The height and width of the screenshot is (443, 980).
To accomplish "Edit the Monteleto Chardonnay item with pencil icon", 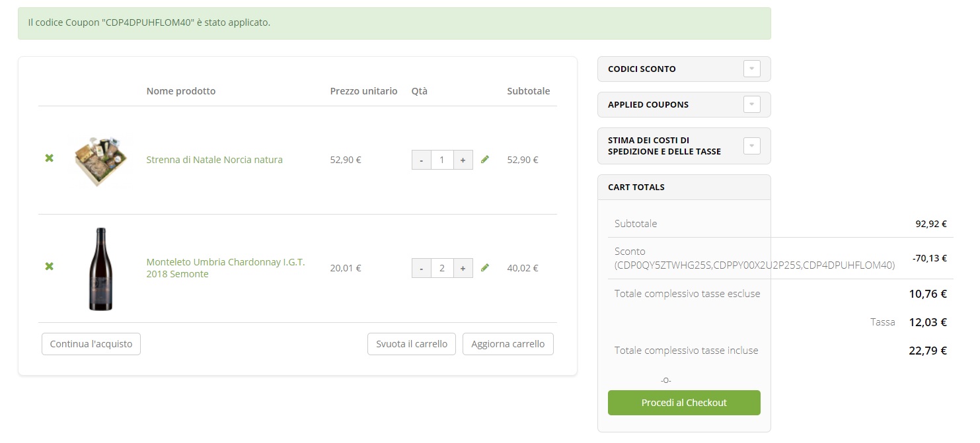I will pyautogui.click(x=485, y=267).
